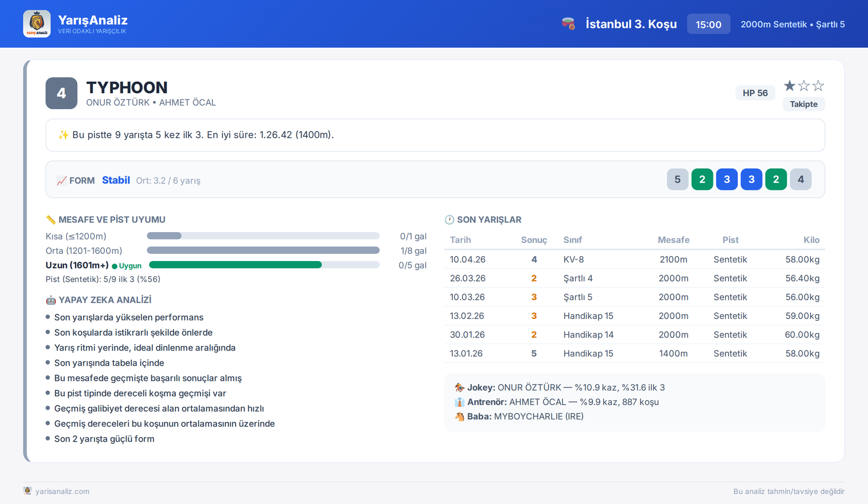The width and height of the screenshot is (868, 504).
Task: Click the third empty rating star
Action: coord(818,86)
